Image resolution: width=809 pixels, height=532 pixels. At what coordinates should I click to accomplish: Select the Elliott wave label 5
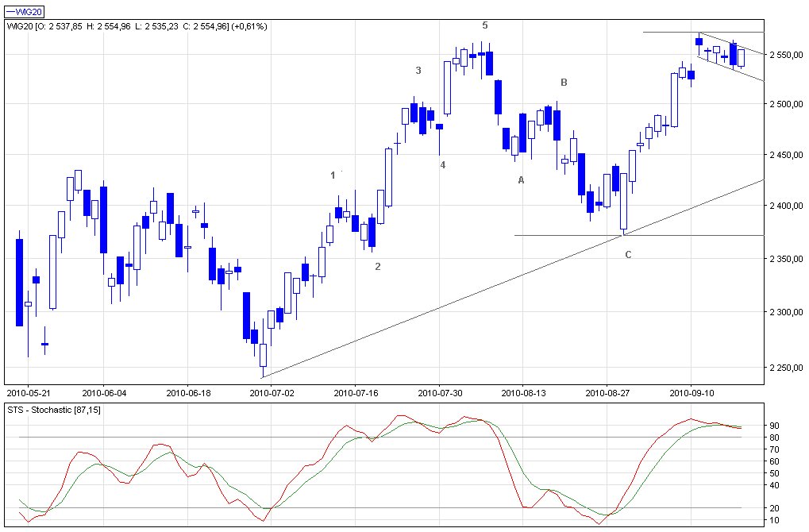pos(485,25)
